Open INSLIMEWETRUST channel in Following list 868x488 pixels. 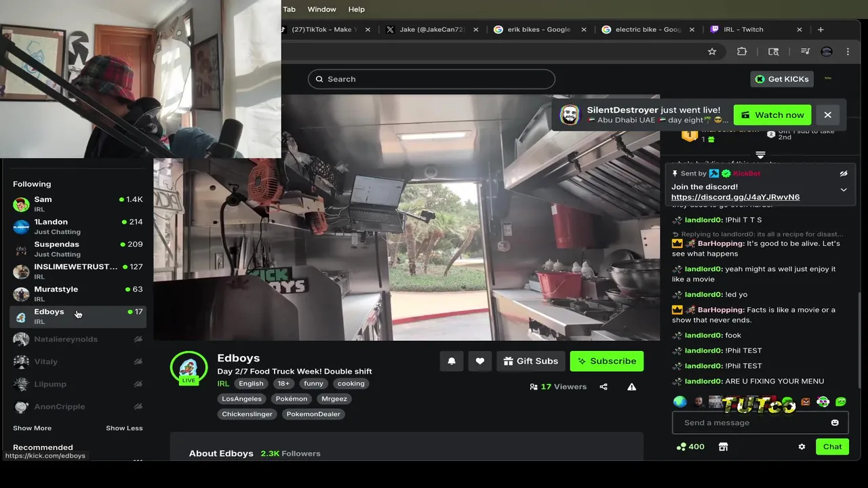(78, 271)
